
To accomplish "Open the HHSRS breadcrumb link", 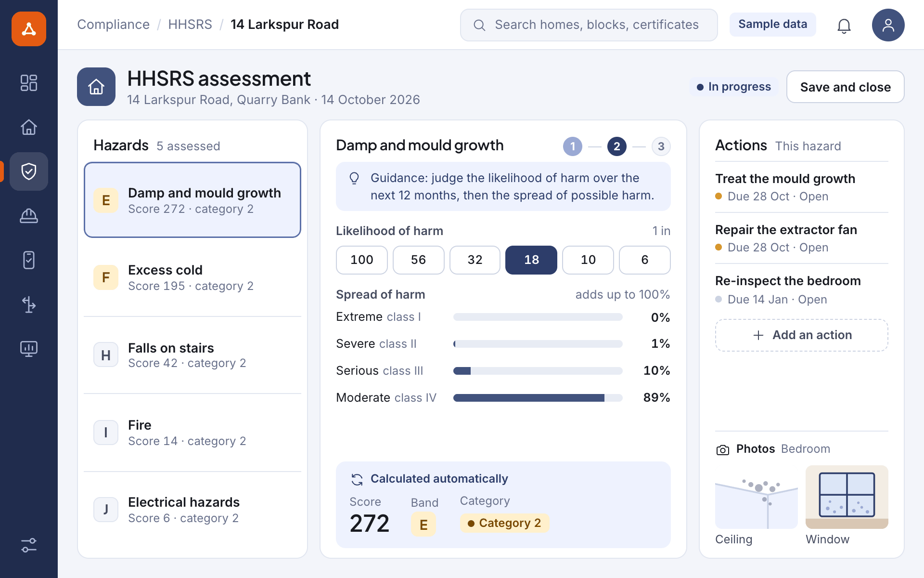I will pyautogui.click(x=190, y=25).
